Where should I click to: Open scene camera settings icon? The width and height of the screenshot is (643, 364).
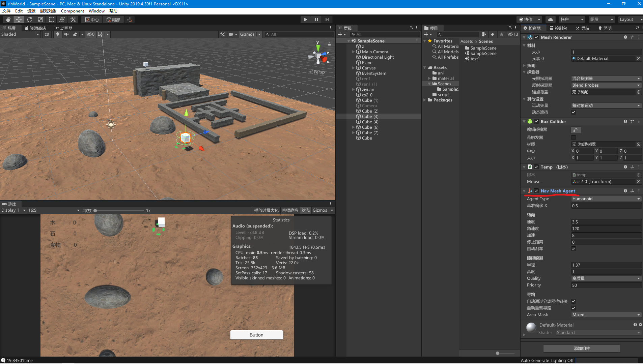click(x=231, y=34)
